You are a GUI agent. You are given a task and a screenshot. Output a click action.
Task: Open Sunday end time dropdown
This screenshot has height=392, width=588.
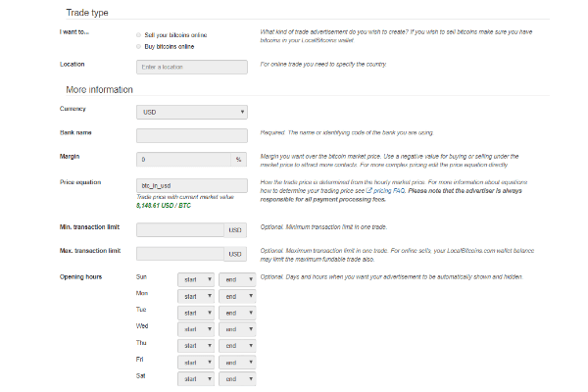235,279
